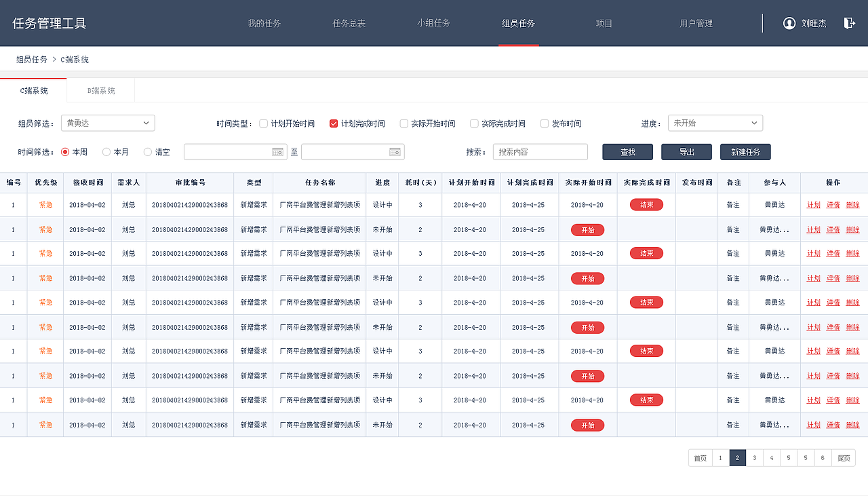Viewport: 868px width, 496px height.
Task: Select the 本月 radio button
Action: 106,151
